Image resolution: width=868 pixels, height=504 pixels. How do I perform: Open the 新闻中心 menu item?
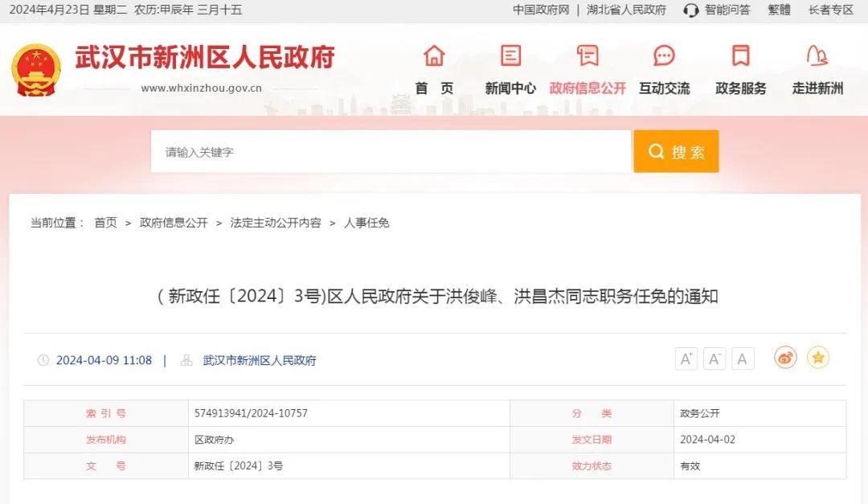pyautogui.click(x=510, y=88)
